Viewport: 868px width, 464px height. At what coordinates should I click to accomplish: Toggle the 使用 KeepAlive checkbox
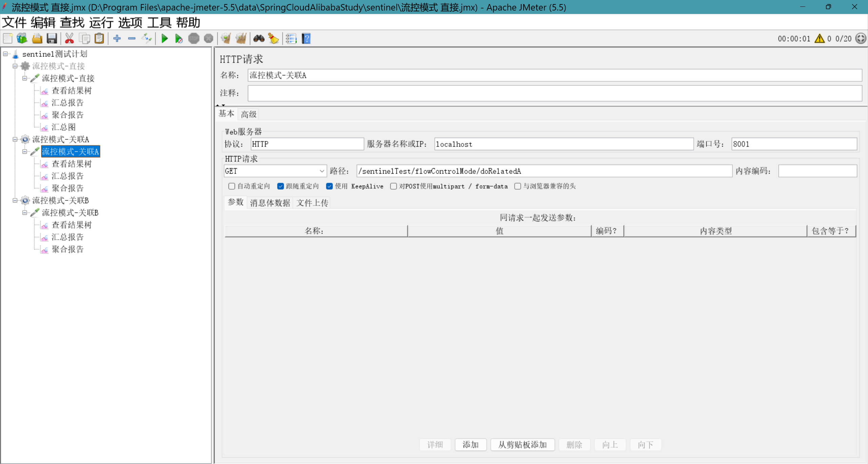pos(329,186)
